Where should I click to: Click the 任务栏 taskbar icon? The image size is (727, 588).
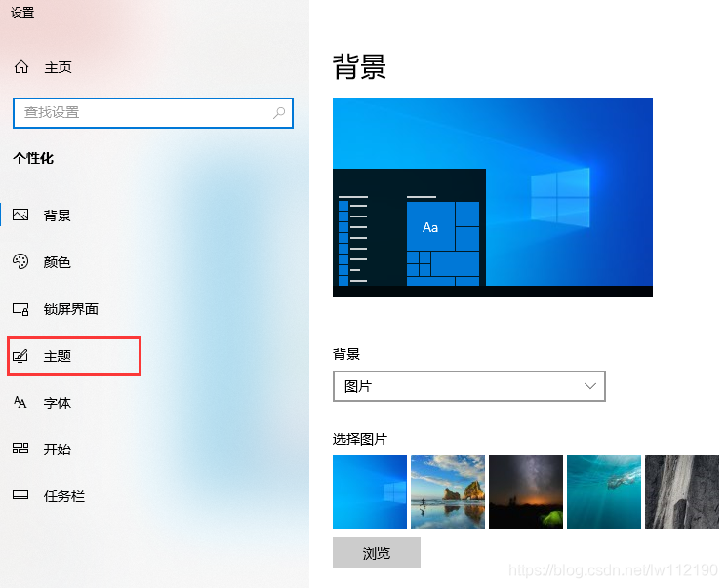click(x=20, y=495)
